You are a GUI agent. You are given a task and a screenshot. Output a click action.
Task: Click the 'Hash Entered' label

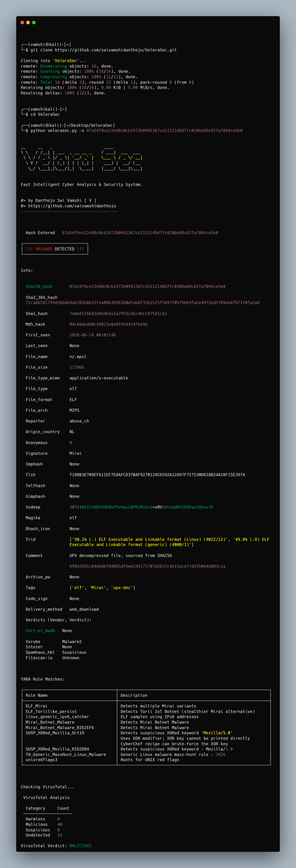click(x=40, y=233)
